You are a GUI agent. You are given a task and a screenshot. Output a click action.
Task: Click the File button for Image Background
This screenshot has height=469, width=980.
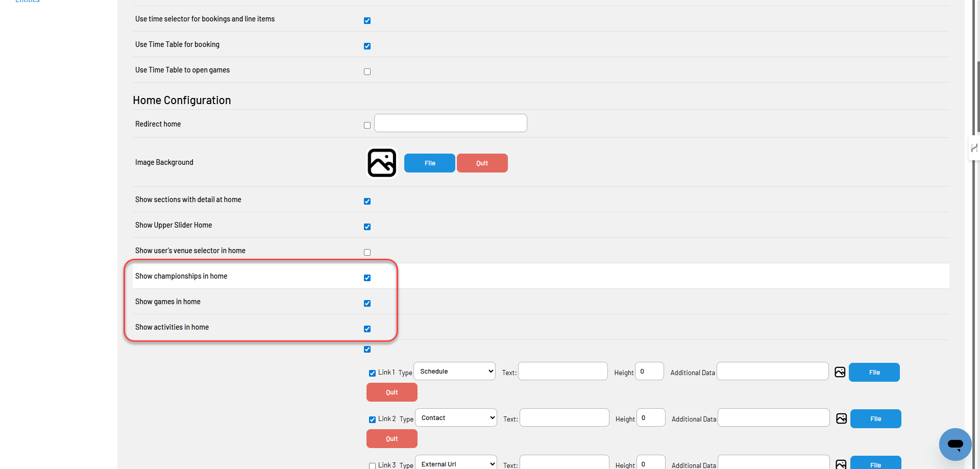[x=430, y=163]
